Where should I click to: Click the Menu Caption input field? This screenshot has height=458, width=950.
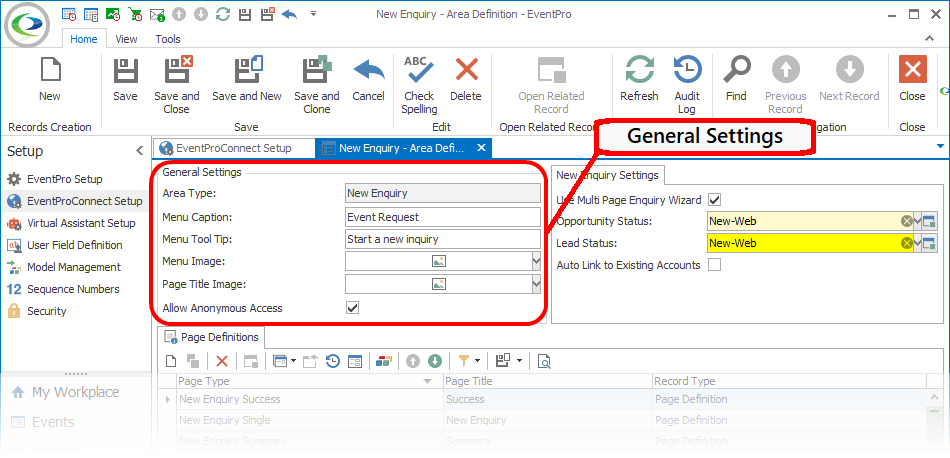click(442, 217)
